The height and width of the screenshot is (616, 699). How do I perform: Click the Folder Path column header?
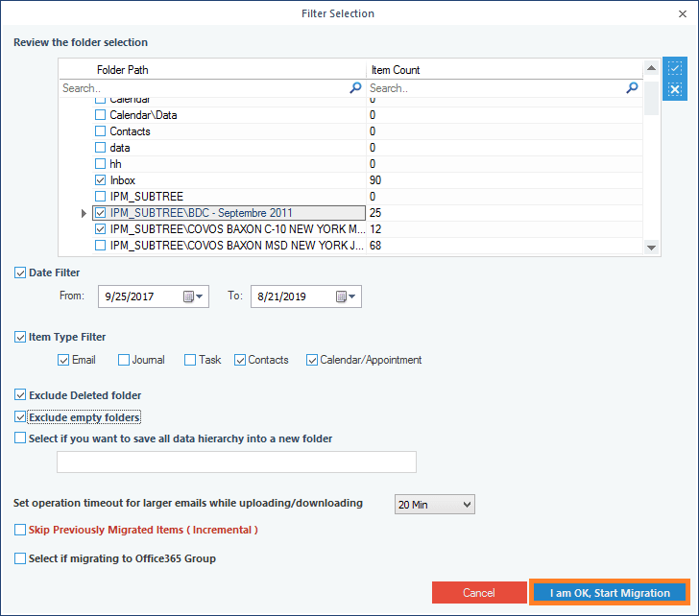coord(123,70)
